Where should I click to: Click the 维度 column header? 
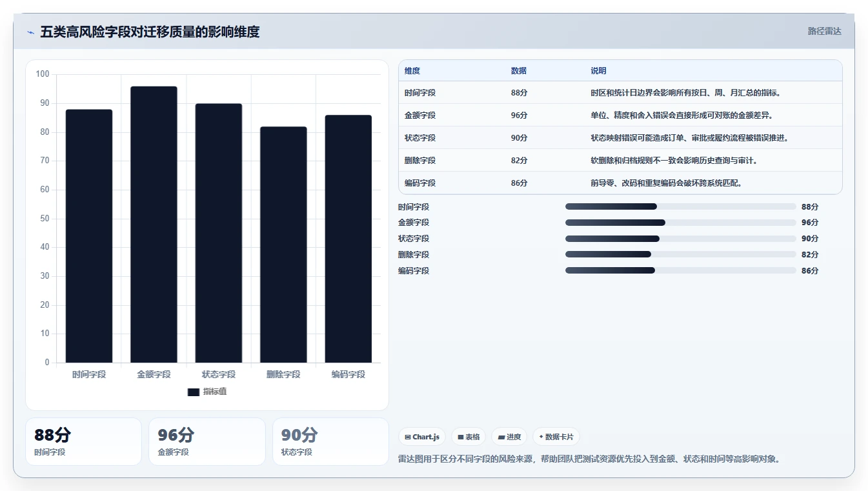tap(412, 71)
